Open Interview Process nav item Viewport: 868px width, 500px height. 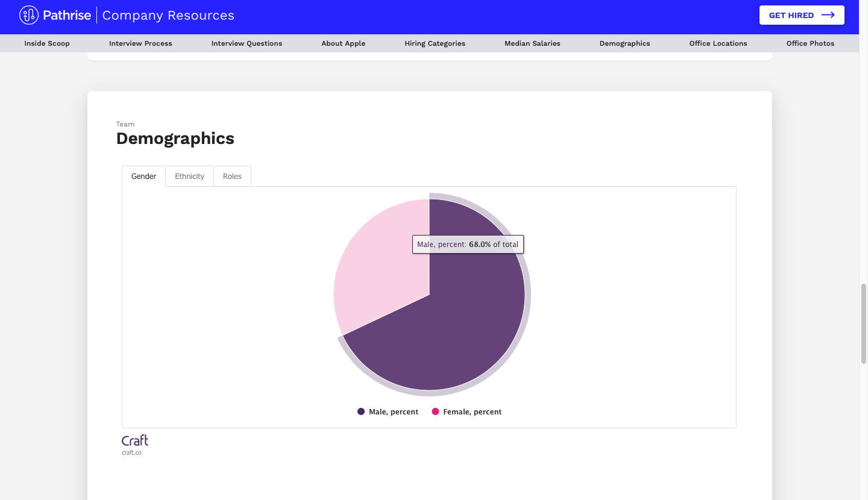coord(140,43)
